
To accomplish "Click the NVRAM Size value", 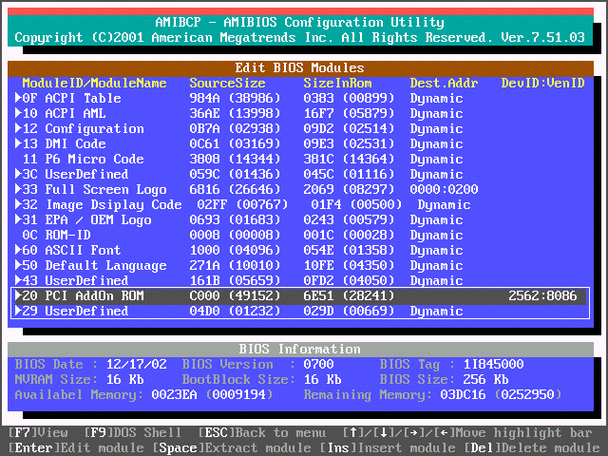I will pyautogui.click(x=125, y=379).
